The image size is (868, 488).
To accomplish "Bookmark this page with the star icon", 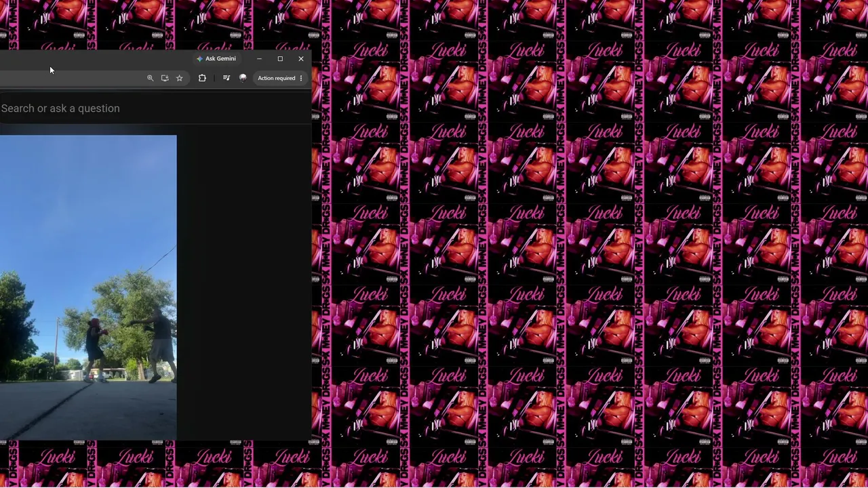I will (x=180, y=78).
